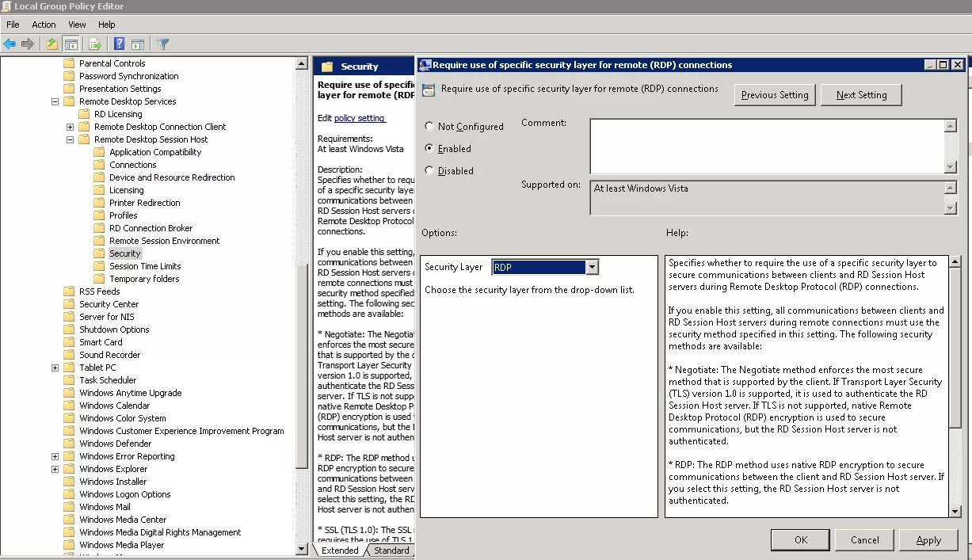Click the Filter funnel toolbar icon
Screen dimensions: 972x560
(x=163, y=44)
